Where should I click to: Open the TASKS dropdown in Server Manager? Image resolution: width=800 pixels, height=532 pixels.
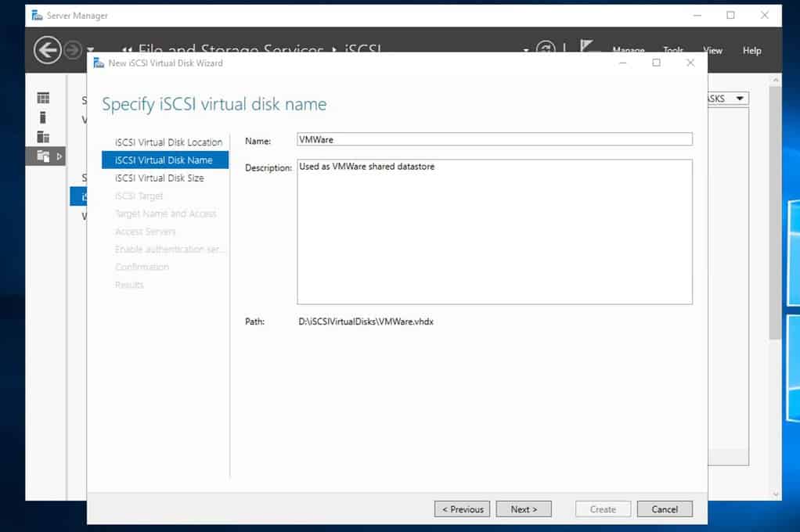click(x=728, y=99)
